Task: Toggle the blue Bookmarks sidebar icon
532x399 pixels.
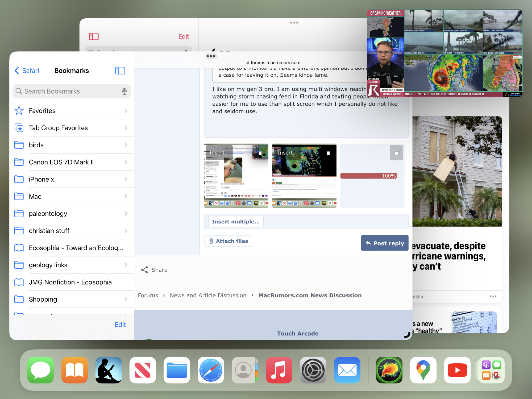Action: click(120, 70)
